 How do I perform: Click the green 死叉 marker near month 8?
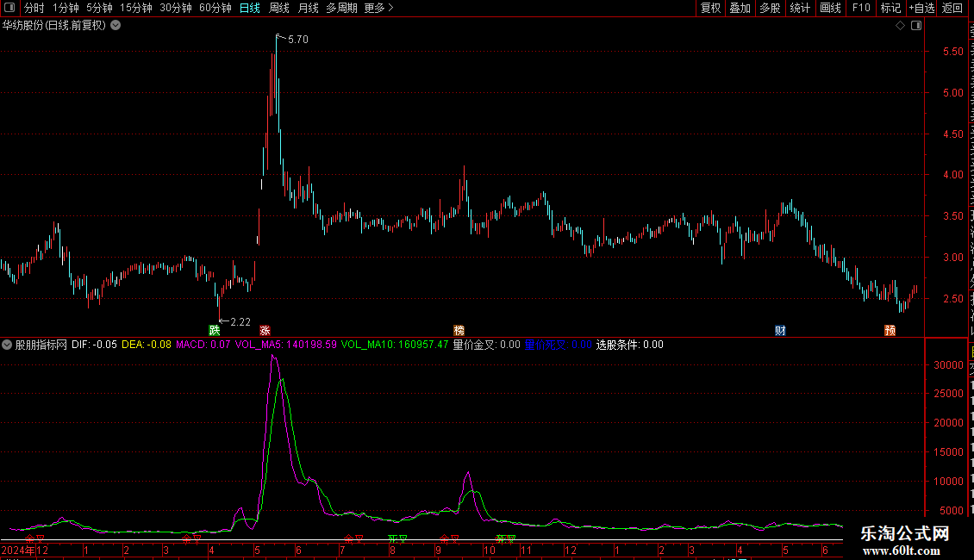[x=397, y=538]
